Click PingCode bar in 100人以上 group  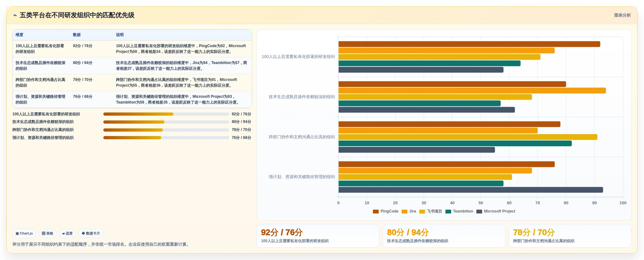[469, 44]
